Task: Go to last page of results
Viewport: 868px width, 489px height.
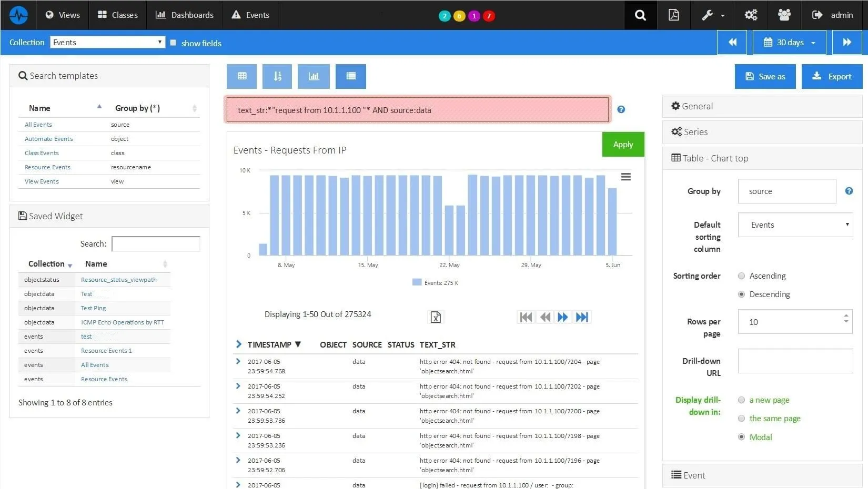Action: click(x=582, y=317)
